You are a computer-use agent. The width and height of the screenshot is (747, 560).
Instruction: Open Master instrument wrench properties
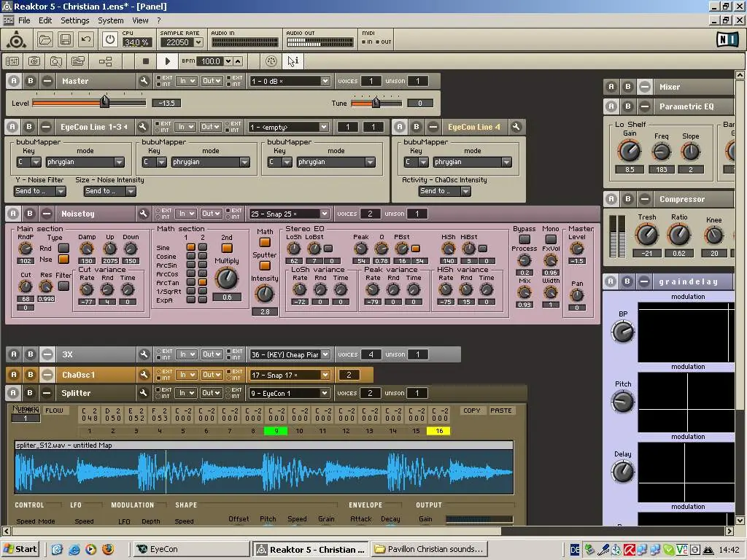pyautogui.click(x=144, y=81)
